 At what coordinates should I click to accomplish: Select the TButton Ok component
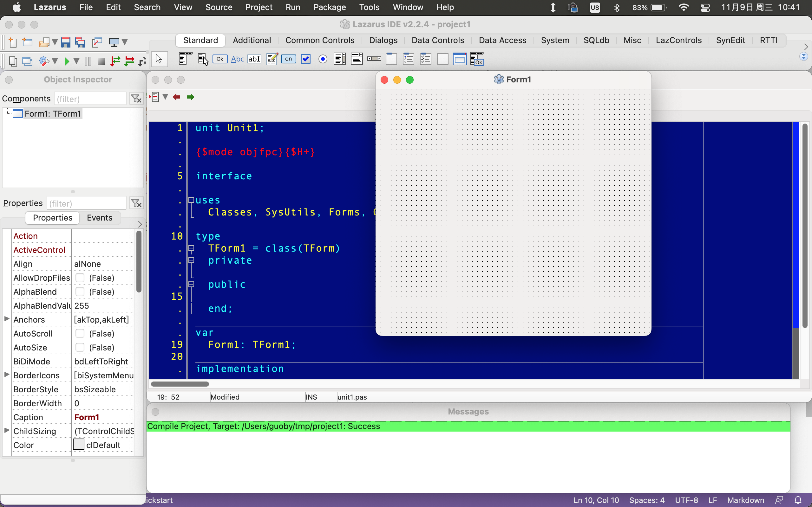click(220, 59)
